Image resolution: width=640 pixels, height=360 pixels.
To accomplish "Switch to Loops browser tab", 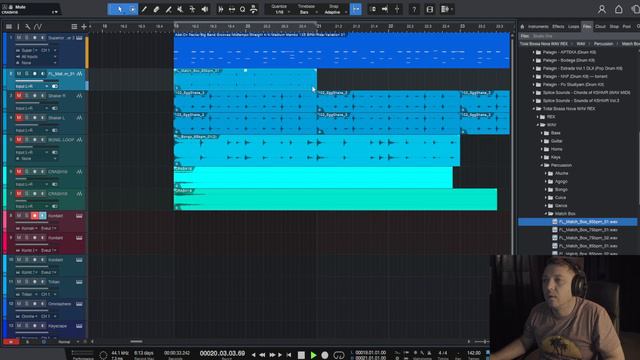I will click(x=573, y=27).
